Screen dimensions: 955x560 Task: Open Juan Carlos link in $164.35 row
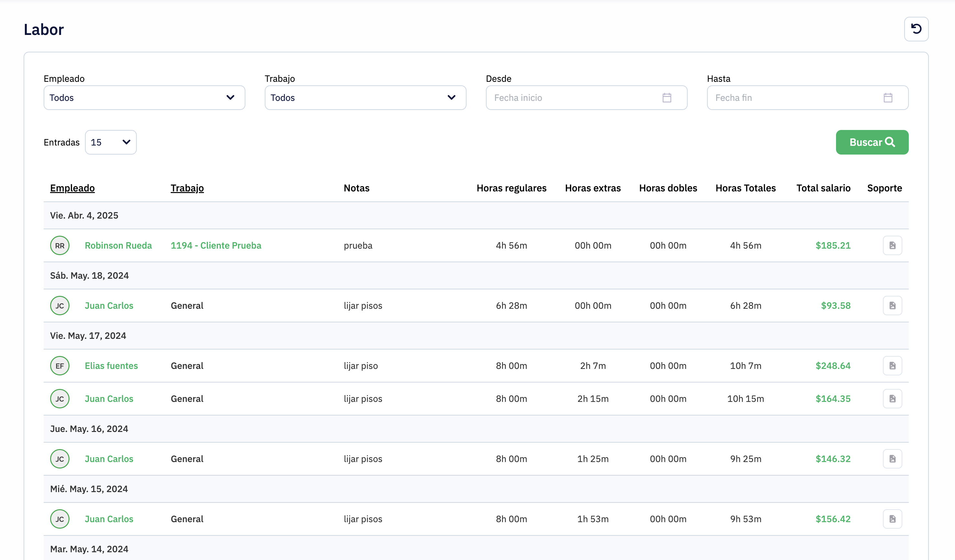point(109,399)
